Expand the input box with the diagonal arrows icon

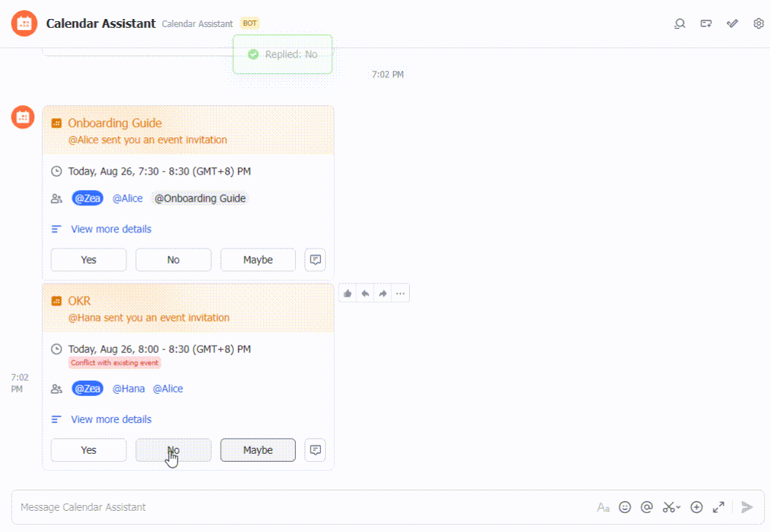coord(717,506)
